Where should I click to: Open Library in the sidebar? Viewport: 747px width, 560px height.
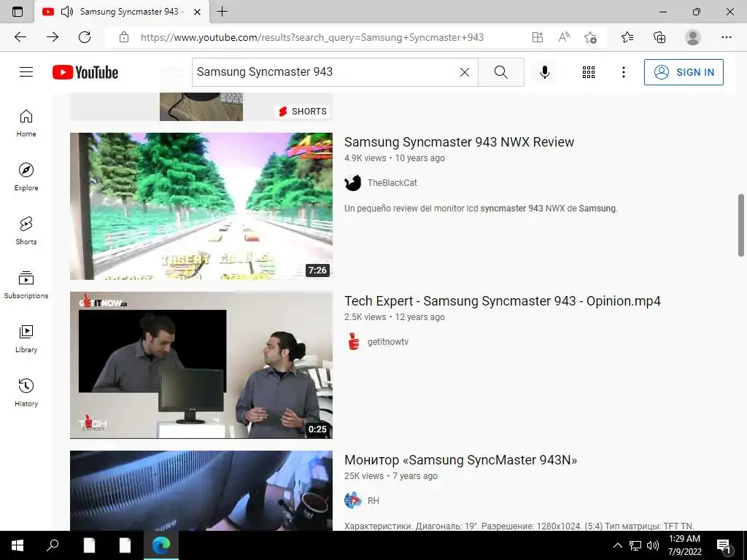coord(26,338)
